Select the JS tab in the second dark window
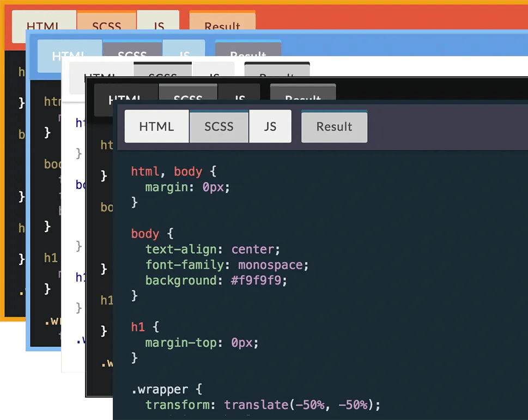Screen dimensions: 528x420 (240, 98)
